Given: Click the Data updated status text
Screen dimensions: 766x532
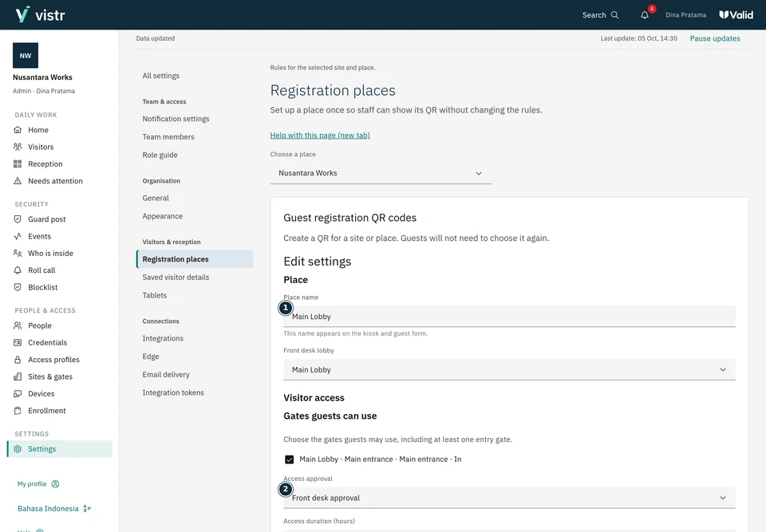Looking at the screenshot, I should [x=156, y=38].
